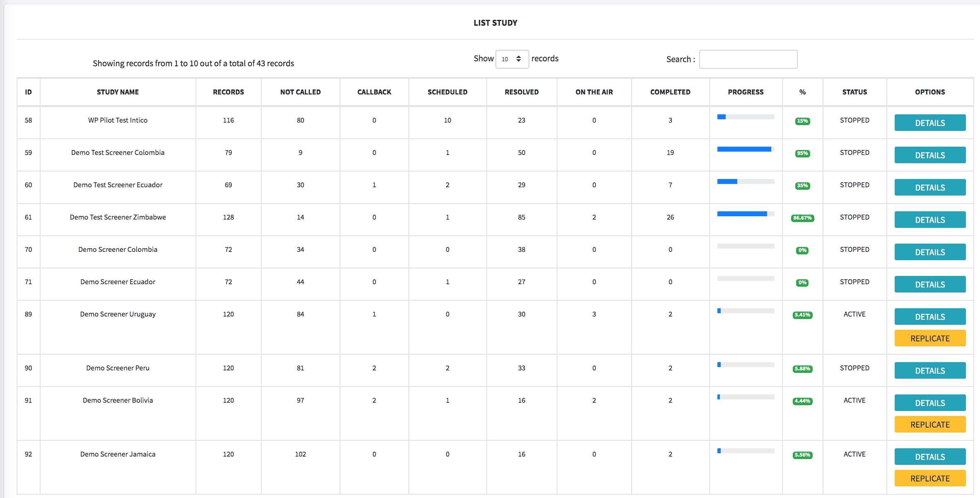Select study name Demo Screener Peru
The height and width of the screenshot is (498, 980).
(118, 368)
